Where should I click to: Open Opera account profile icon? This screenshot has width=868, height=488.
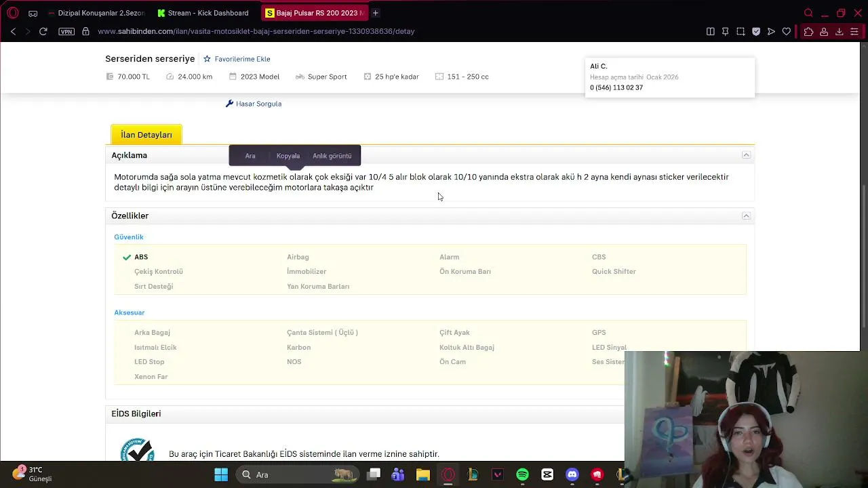pyautogui.click(x=824, y=31)
